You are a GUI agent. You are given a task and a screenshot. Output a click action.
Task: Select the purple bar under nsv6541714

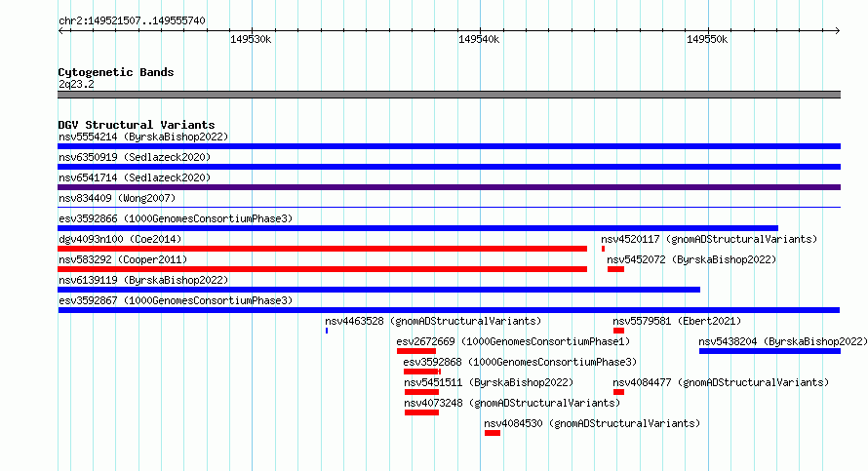[x=449, y=187]
